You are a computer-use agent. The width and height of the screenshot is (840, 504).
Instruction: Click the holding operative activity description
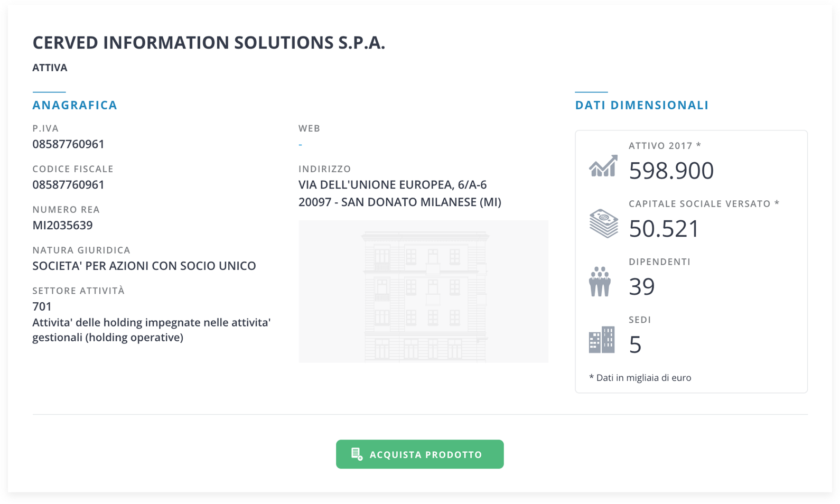(x=151, y=330)
